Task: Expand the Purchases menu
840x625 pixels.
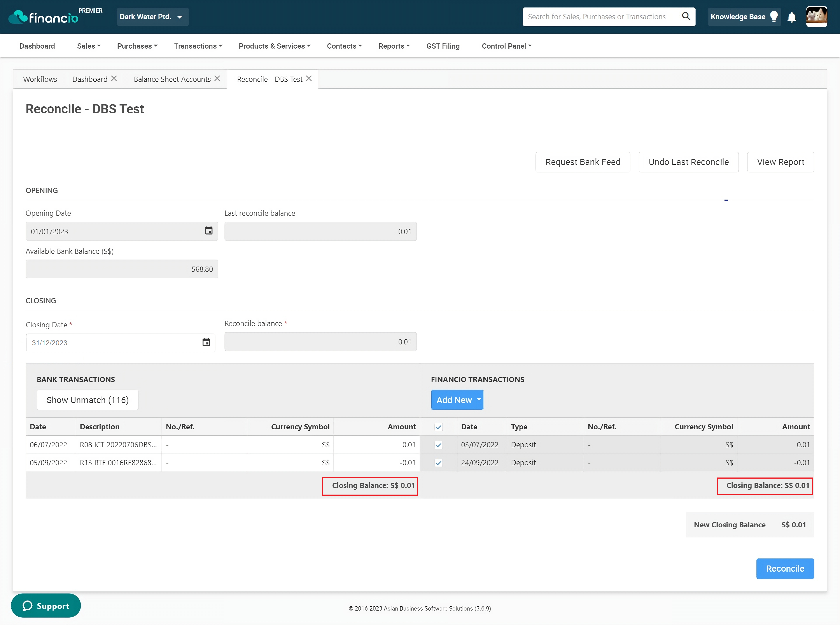Action: 137,46
